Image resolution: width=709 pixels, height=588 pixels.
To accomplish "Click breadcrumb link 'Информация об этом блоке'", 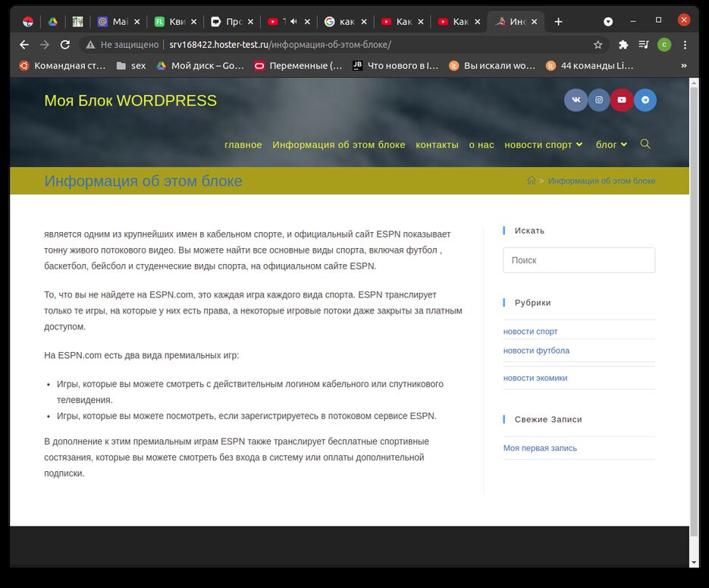I will tap(601, 181).
